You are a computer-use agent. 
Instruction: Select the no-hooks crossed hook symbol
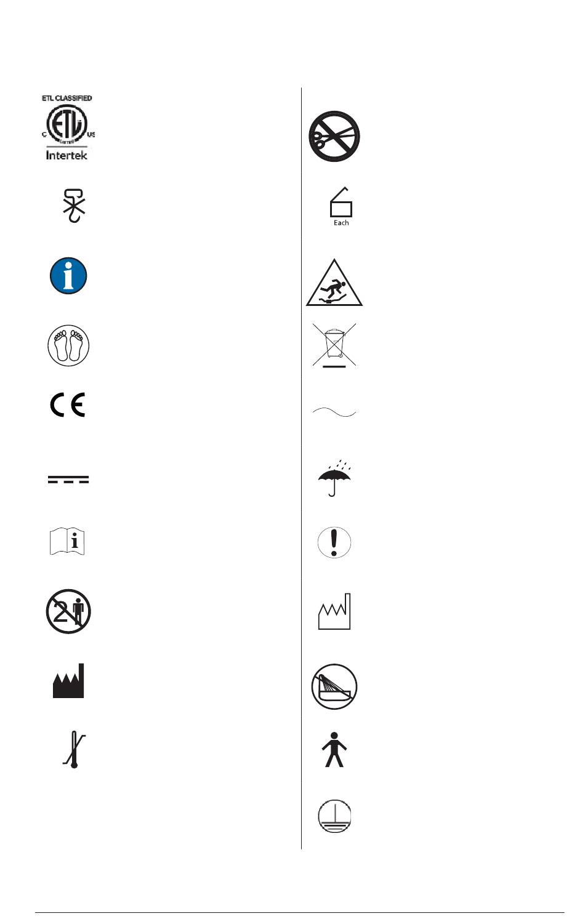(74, 205)
